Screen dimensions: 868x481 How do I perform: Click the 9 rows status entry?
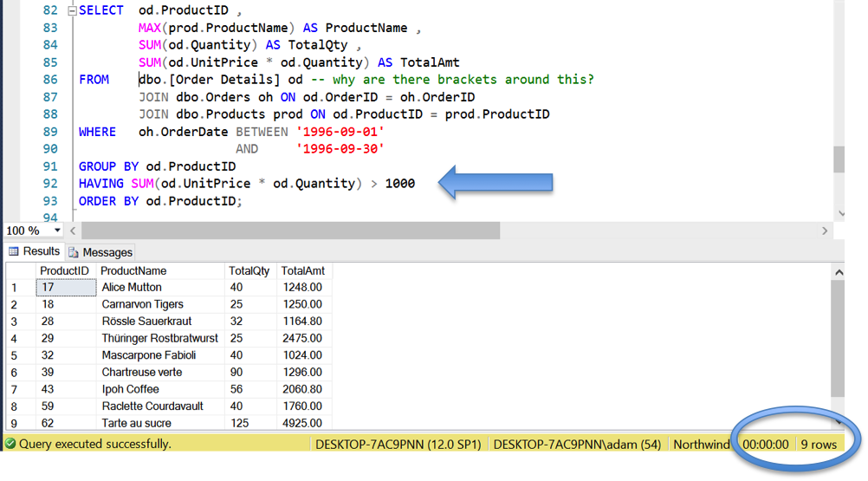(819, 445)
